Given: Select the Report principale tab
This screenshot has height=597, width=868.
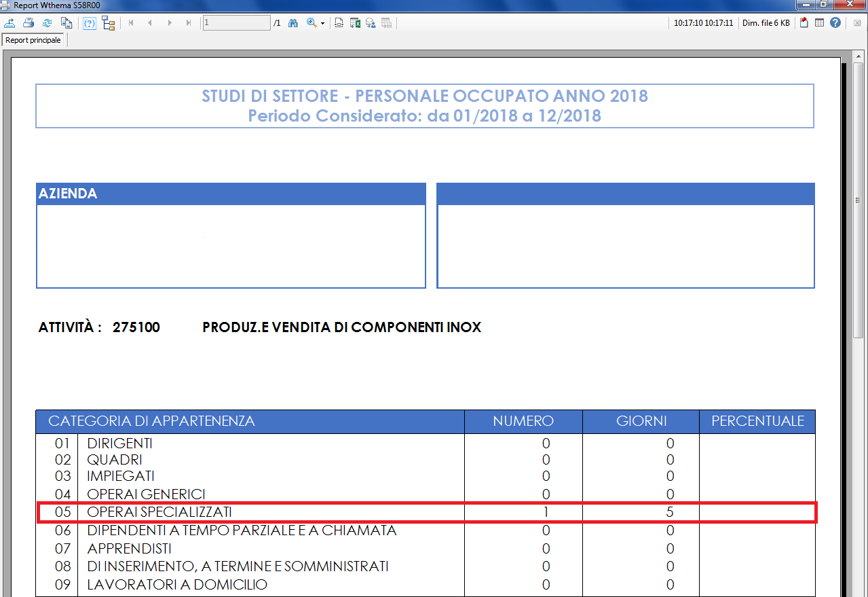Looking at the screenshot, I should tap(33, 40).
